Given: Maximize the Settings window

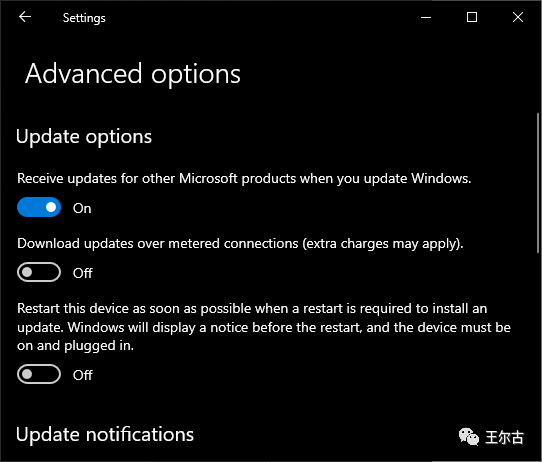Looking at the screenshot, I should (472, 17).
